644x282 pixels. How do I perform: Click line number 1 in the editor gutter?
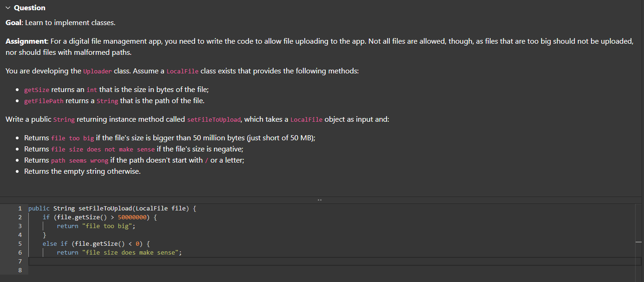(20, 209)
